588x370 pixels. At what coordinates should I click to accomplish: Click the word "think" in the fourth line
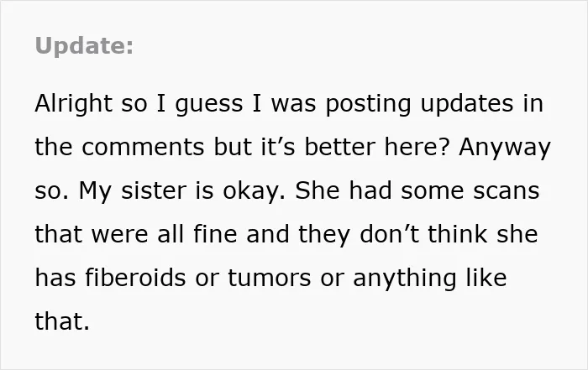pyautogui.click(x=457, y=234)
